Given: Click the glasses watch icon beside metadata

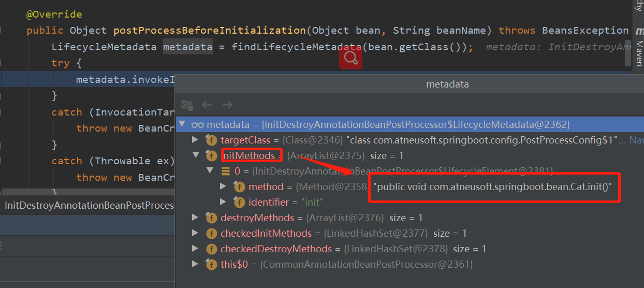Looking at the screenshot, I should [197, 124].
